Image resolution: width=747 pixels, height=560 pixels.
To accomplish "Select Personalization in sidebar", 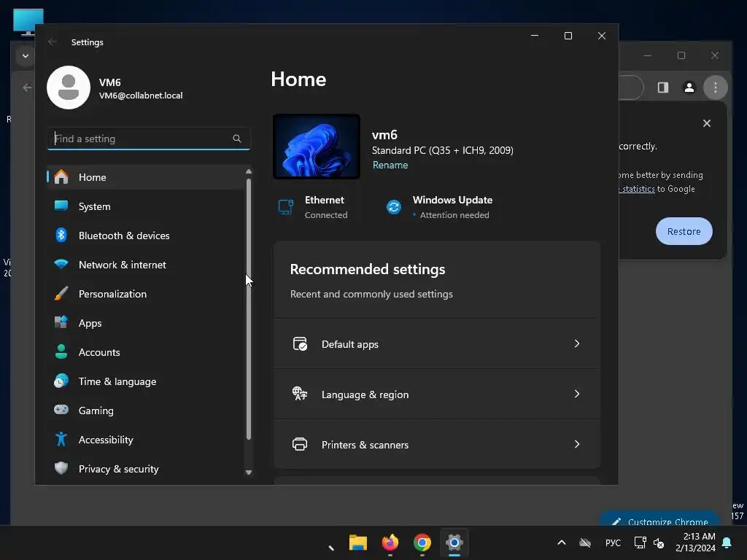I will click(x=146, y=294).
